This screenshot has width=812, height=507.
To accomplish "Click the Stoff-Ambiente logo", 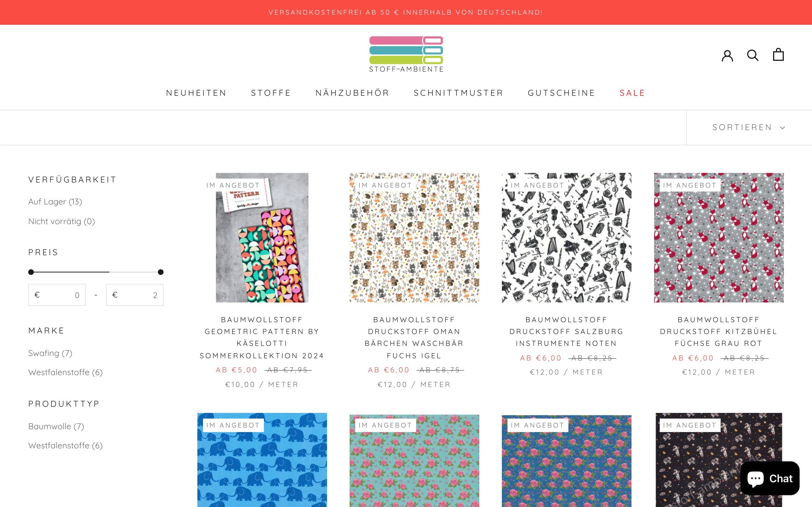I will click(406, 54).
